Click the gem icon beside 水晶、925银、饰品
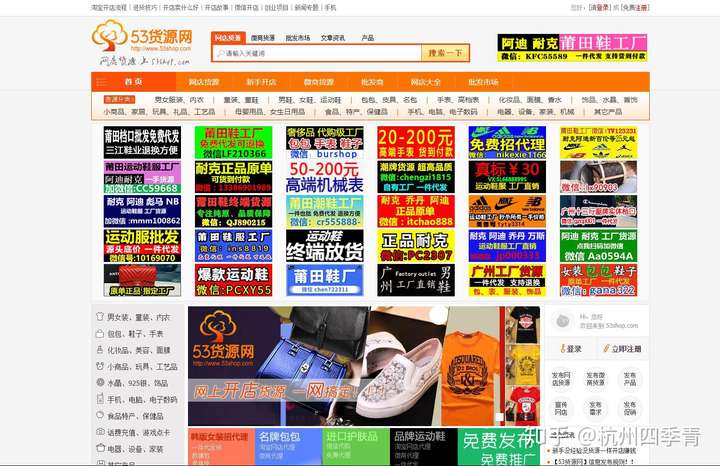 pyautogui.click(x=100, y=382)
